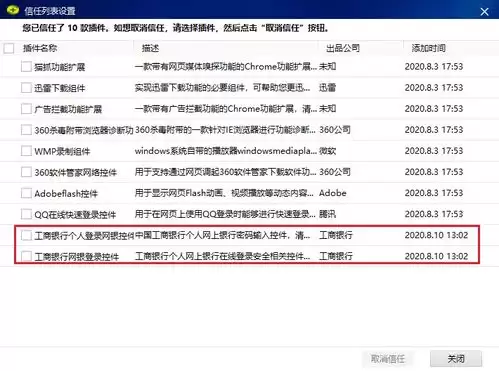Check the 工商银行个人登录网银控件 checkbox
The image size is (499, 371).
[x=26, y=235]
